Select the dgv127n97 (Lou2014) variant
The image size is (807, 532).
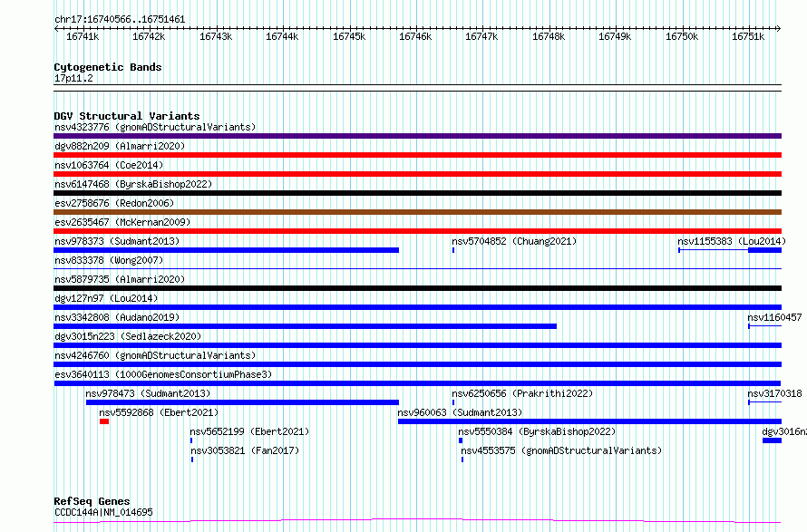(x=106, y=298)
